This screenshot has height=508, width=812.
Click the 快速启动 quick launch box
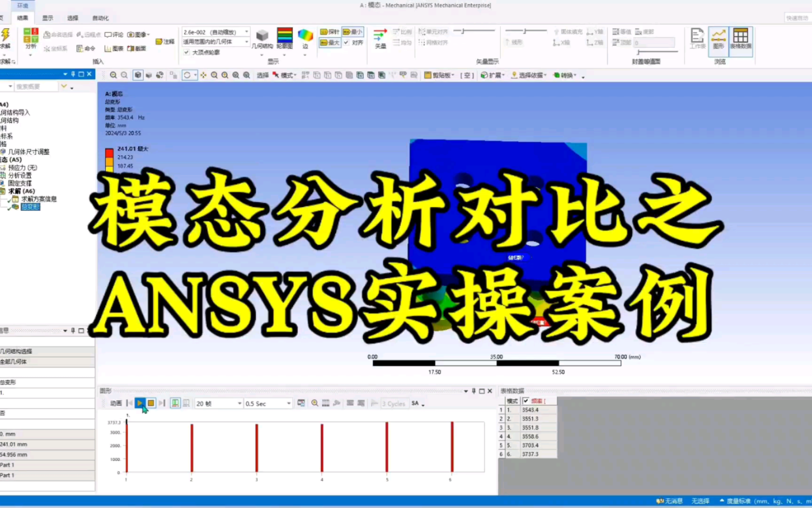click(797, 18)
